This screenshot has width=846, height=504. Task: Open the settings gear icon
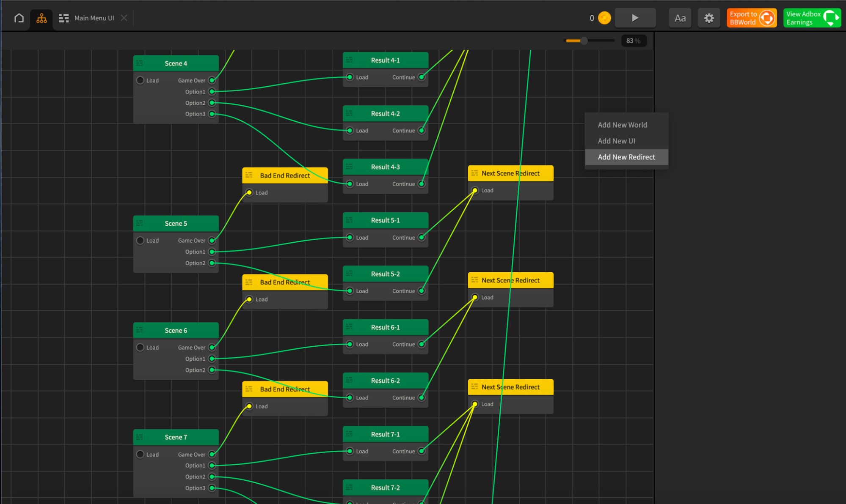point(709,18)
